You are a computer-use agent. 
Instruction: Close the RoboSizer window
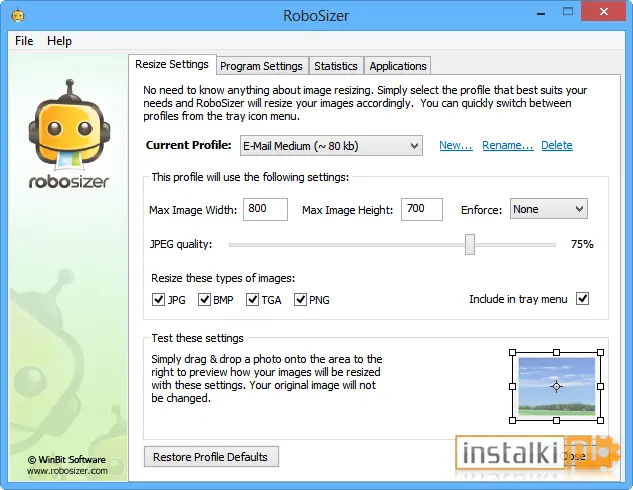click(604, 12)
